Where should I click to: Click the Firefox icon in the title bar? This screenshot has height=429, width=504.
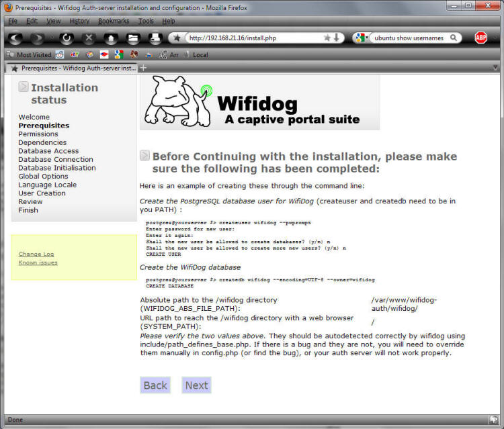pos(8,7)
